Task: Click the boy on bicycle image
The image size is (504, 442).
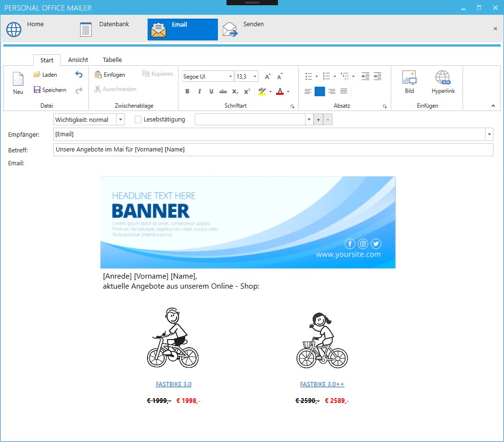Action: tap(173, 338)
